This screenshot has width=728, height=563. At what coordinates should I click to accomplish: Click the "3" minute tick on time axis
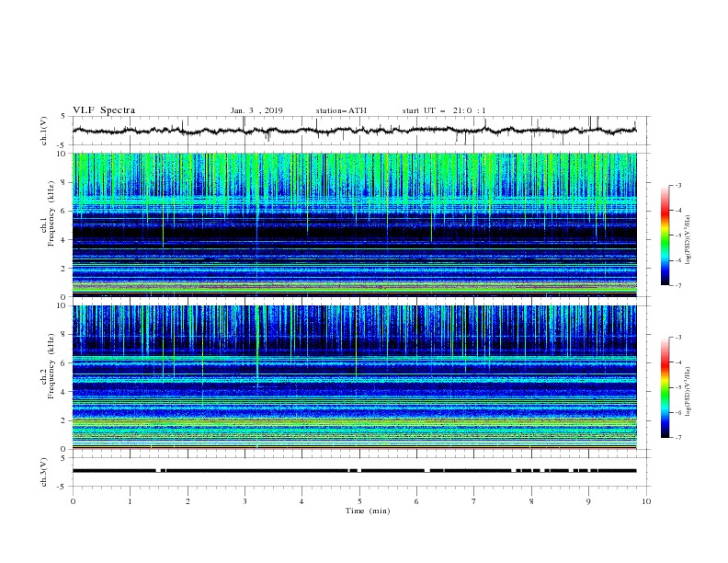pyautogui.click(x=245, y=501)
